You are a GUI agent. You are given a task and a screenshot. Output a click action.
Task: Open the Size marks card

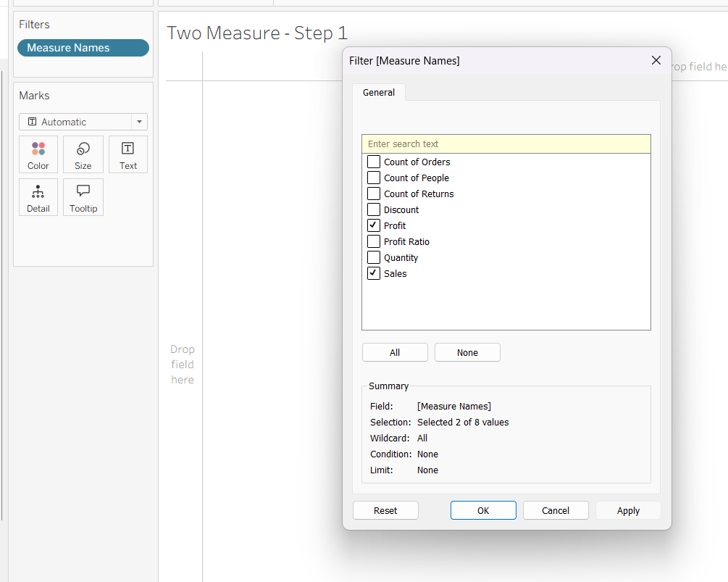coord(83,154)
